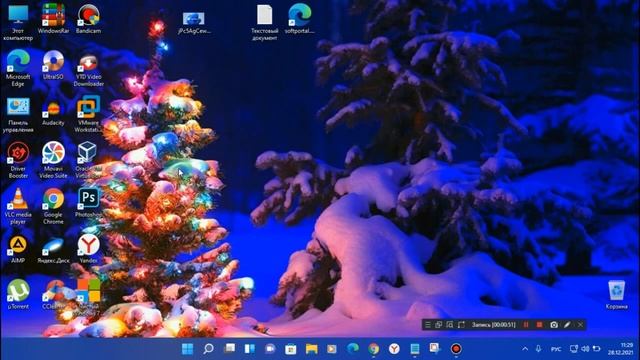Screen dimensions: 640x360
Task: Launch CCleaner from the desktop
Action: tap(53, 294)
